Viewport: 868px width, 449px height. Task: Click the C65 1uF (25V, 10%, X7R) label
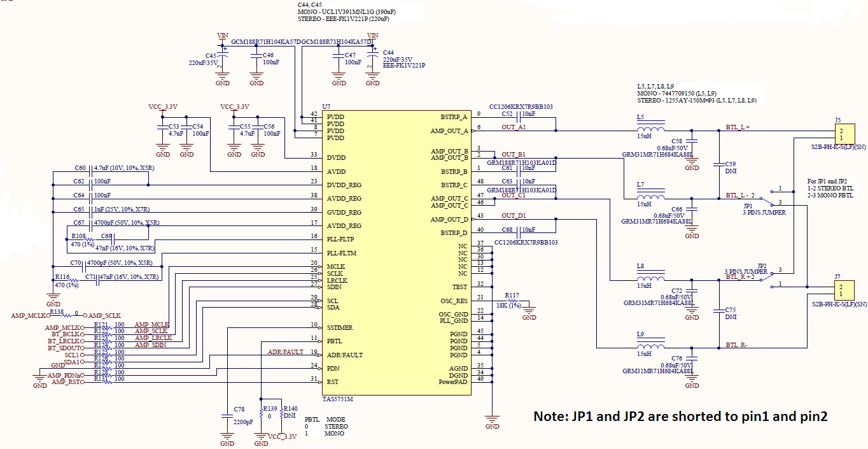click(x=123, y=209)
